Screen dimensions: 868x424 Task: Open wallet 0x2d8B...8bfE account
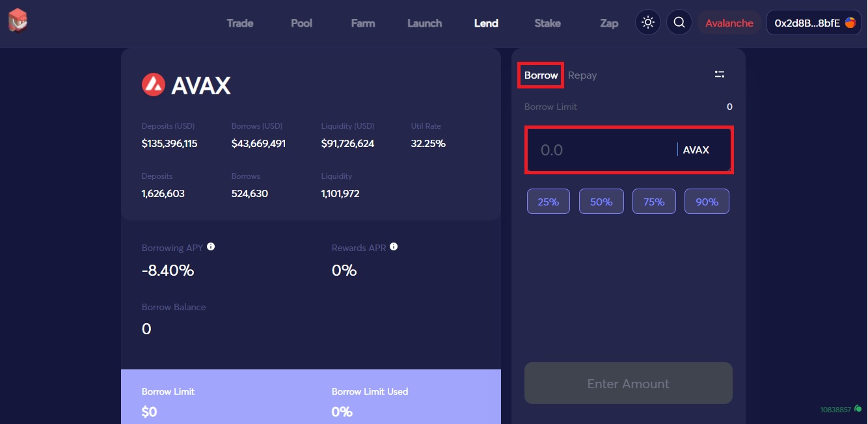tap(814, 23)
